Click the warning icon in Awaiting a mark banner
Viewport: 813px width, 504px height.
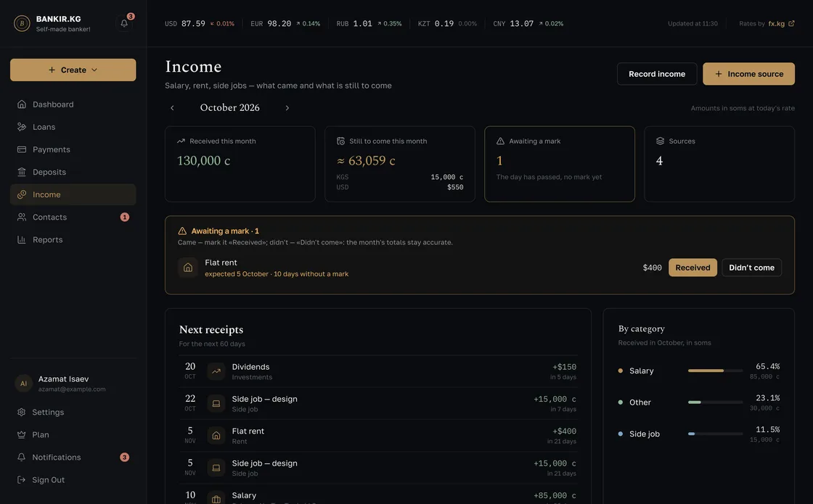point(182,231)
